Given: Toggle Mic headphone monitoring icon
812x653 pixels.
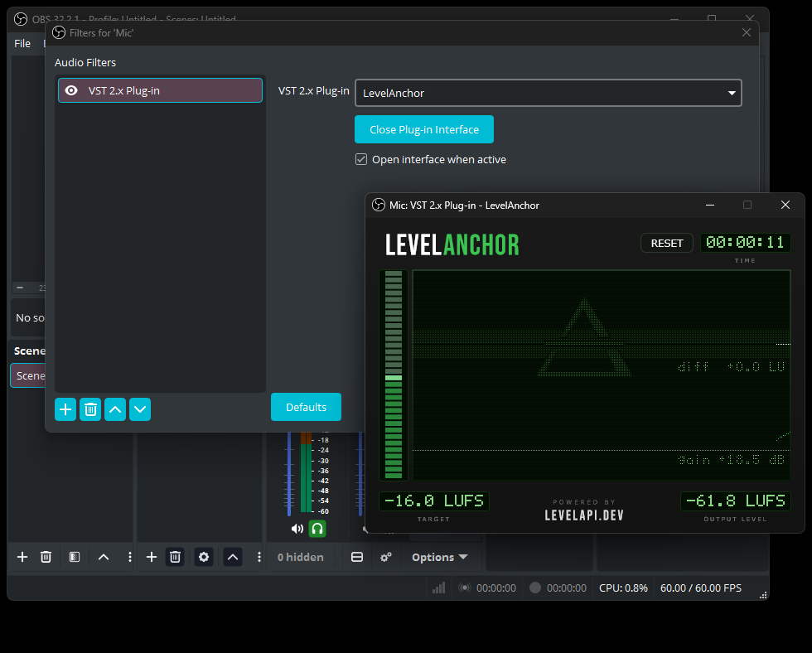Looking at the screenshot, I should pos(317,529).
